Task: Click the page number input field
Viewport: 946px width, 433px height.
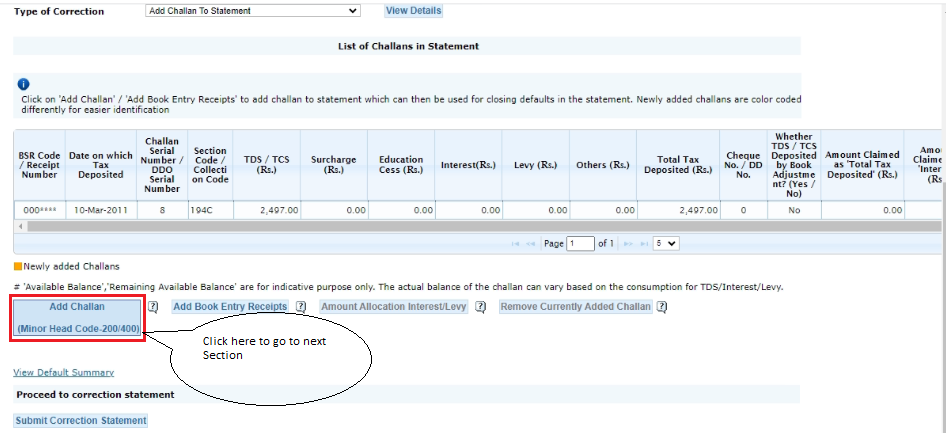Action: [x=580, y=244]
